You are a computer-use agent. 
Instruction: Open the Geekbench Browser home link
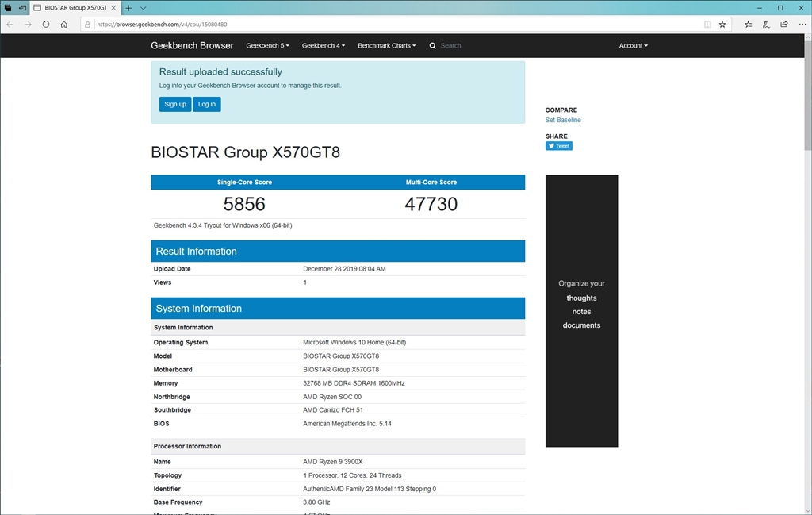pyautogui.click(x=192, y=45)
